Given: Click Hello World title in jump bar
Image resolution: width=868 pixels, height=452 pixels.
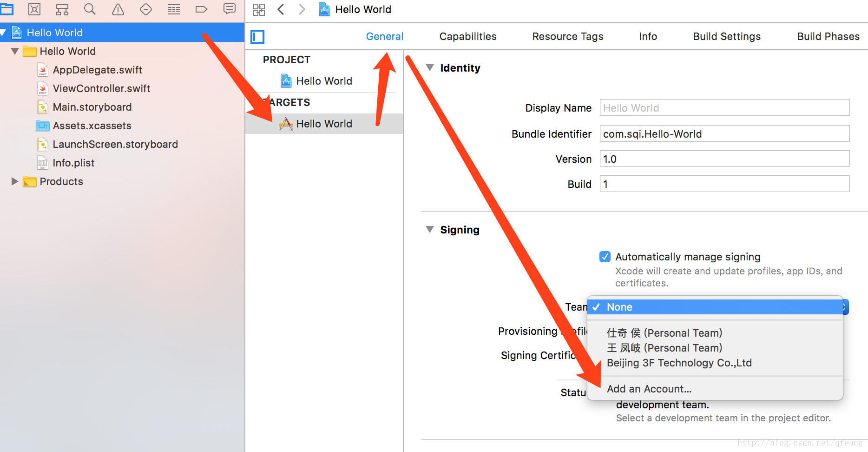Looking at the screenshot, I should (x=363, y=9).
